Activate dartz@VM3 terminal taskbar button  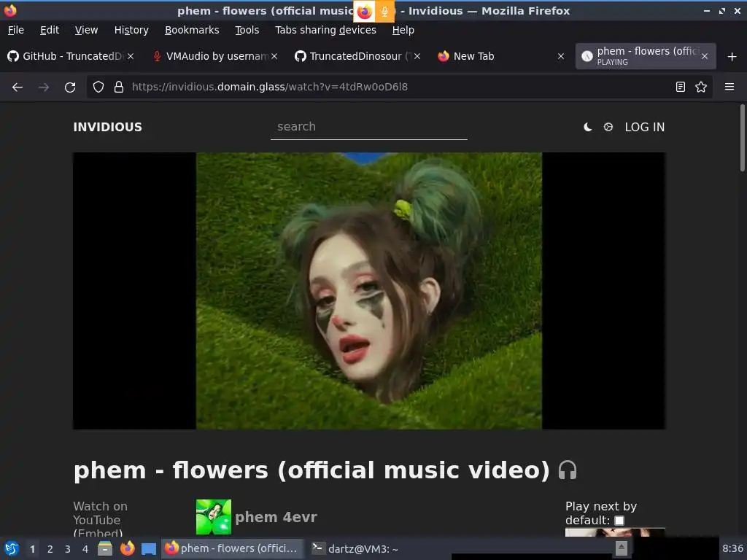355,548
